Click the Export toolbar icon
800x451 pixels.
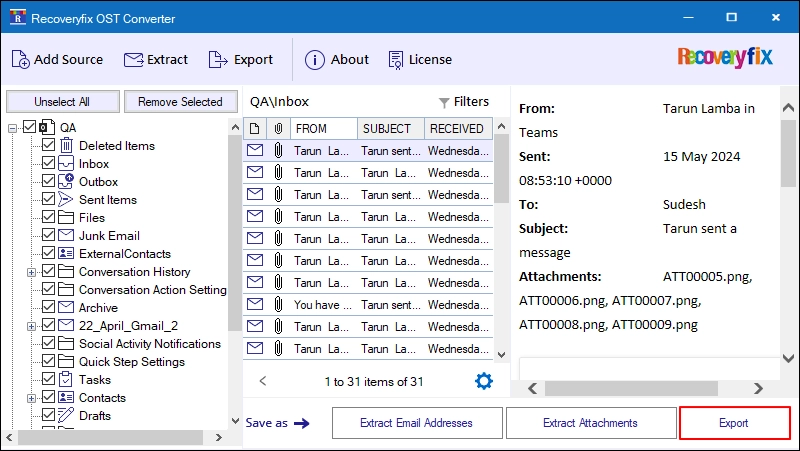pos(218,60)
